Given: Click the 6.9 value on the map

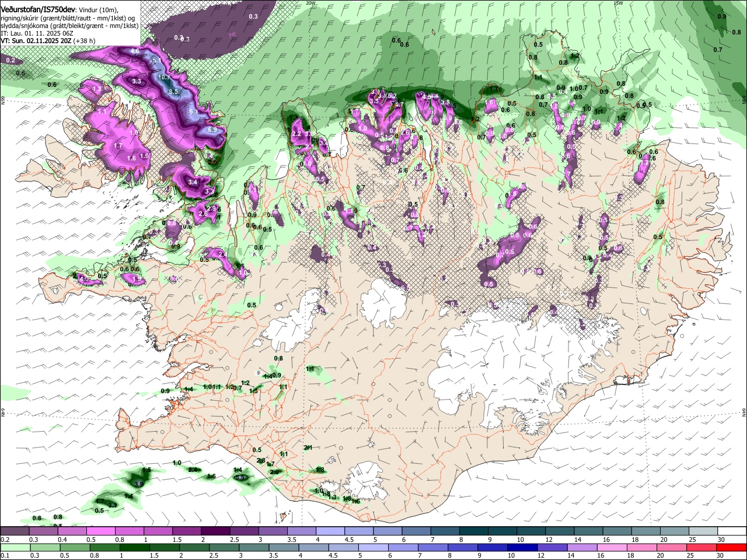Looking at the screenshot, I should [x=212, y=129].
